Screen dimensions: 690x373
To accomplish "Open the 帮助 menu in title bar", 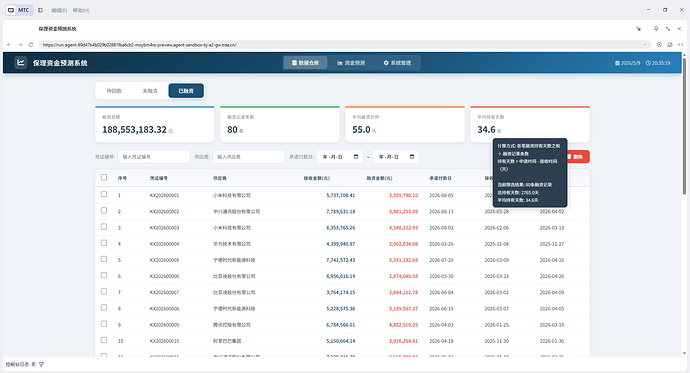I will point(81,10).
